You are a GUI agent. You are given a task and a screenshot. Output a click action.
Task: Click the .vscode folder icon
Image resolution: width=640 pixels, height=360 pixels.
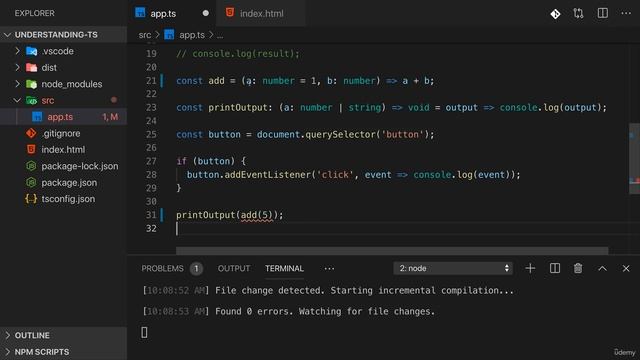(x=31, y=51)
